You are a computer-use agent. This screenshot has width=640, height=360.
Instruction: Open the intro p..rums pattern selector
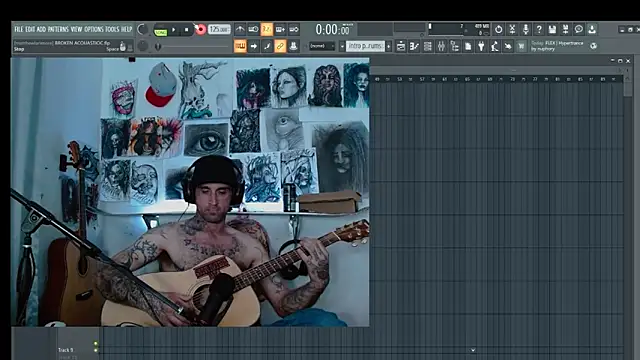click(x=365, y=46)
